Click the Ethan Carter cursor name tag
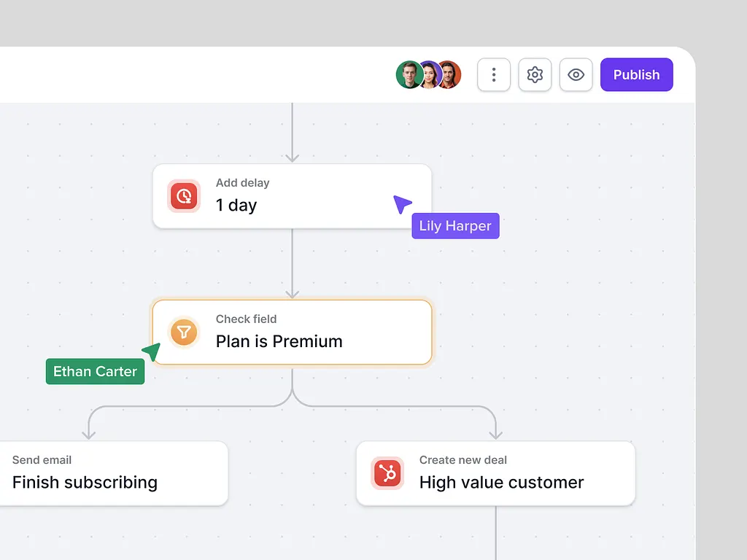747x560 pixels. click(x=95, y=371)
